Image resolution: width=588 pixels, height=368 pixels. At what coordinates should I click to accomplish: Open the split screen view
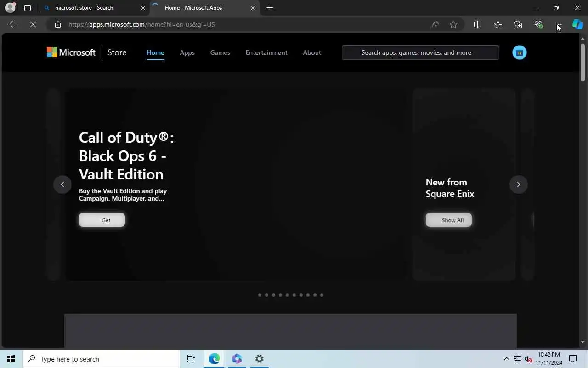(x=477, y=24)
